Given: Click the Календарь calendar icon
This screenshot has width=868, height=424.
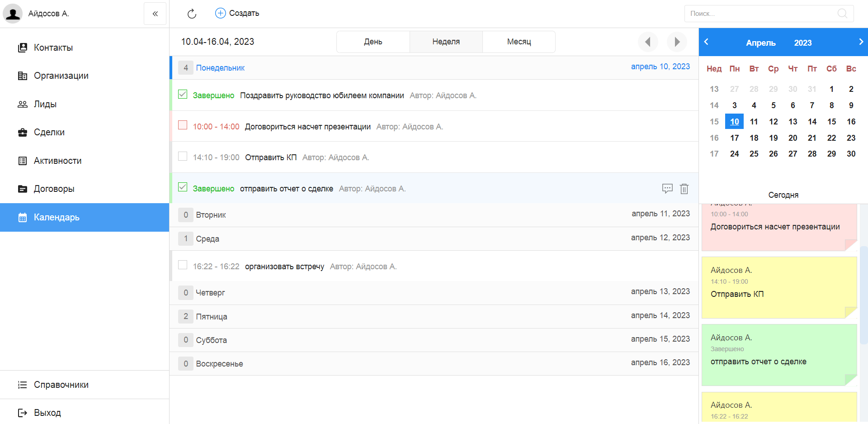Looking at the screenshot, I should click(x=23, y=218).
